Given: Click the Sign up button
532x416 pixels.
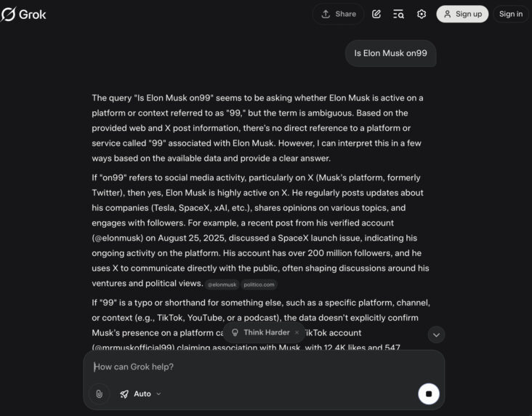Looking at the screenshot, I should pyautogui.click(x=462, y=14).
